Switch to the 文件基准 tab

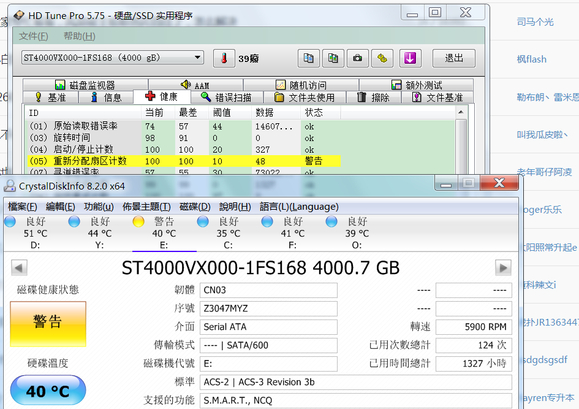(x=438, y=97)
